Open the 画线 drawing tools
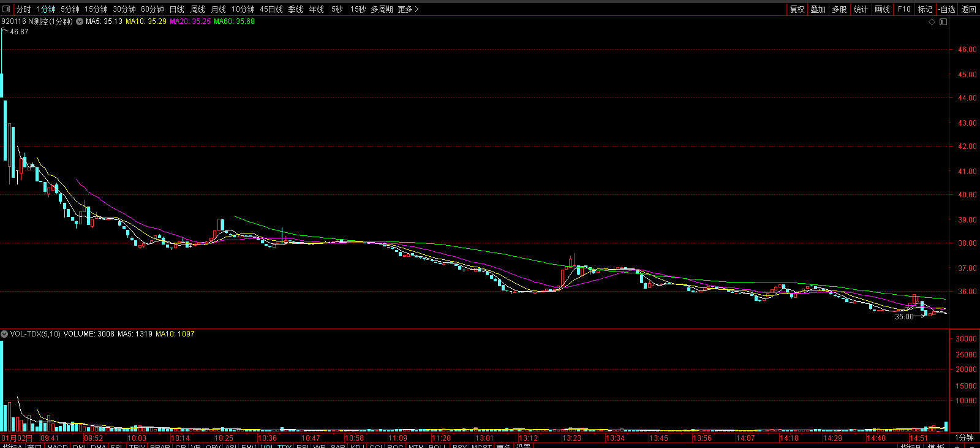This screenshot has height=448, width=980. 882,9
